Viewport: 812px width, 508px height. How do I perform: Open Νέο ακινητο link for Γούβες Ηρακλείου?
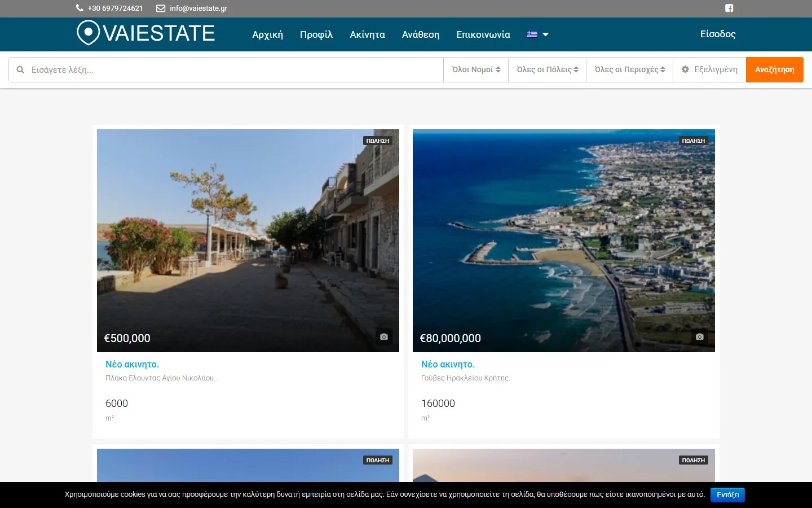(448, 364)
